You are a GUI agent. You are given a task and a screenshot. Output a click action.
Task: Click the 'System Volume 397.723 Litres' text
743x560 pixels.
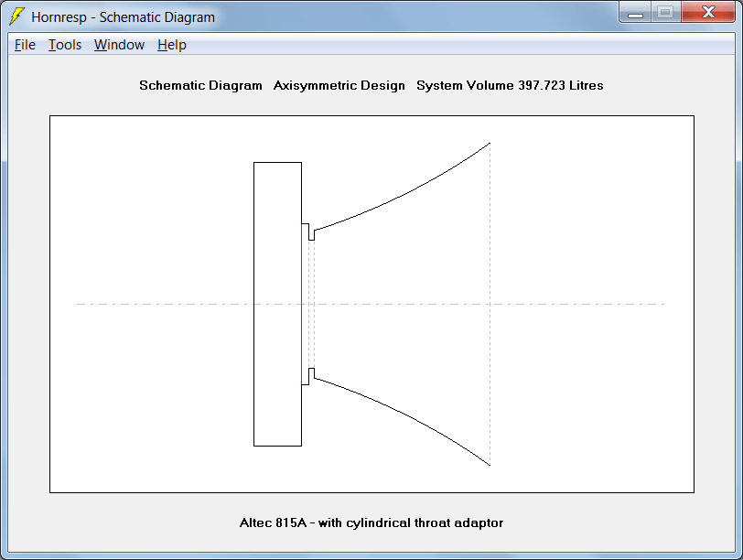coord(510,85)
